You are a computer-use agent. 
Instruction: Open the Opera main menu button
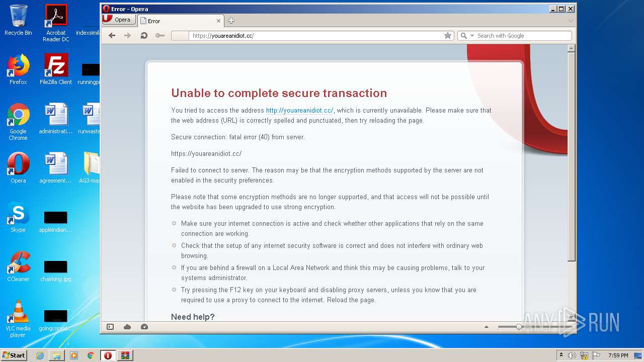[x=119, y=20]
